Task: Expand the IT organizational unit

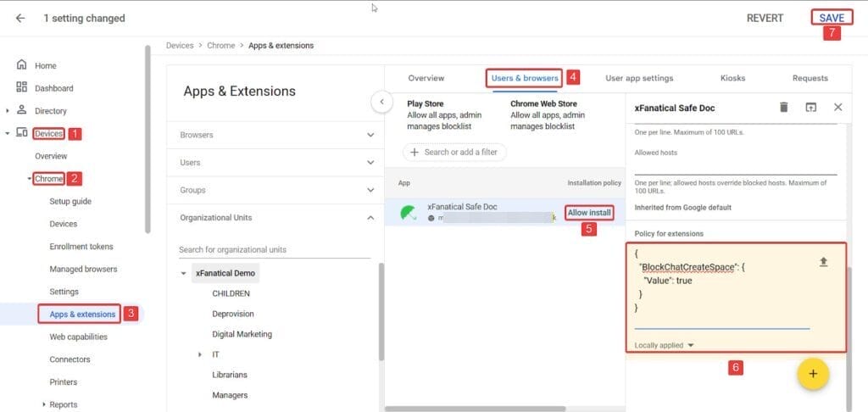Action: pos(200,354)
